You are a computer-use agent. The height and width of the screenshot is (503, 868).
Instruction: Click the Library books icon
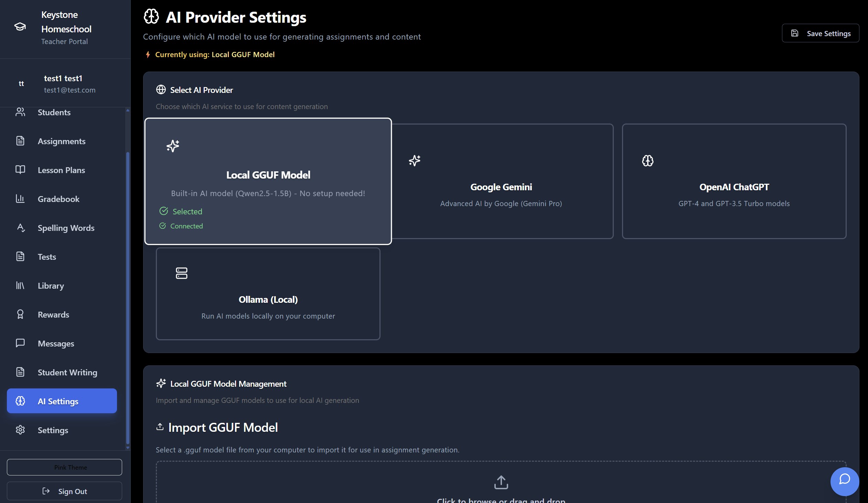pos(20,286)
